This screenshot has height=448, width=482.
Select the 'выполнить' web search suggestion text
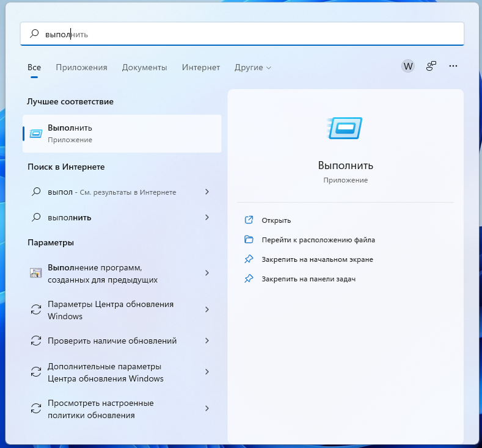[70, 218]
